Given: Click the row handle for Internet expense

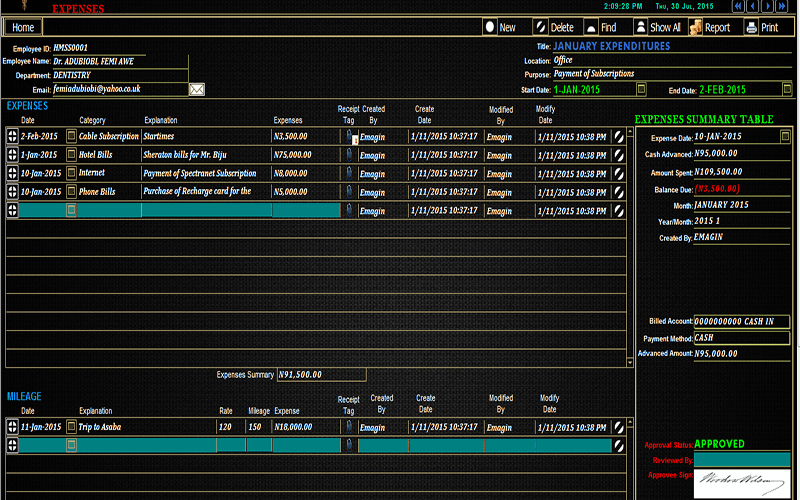Looking at the screenshot, I should coord(12,173).
